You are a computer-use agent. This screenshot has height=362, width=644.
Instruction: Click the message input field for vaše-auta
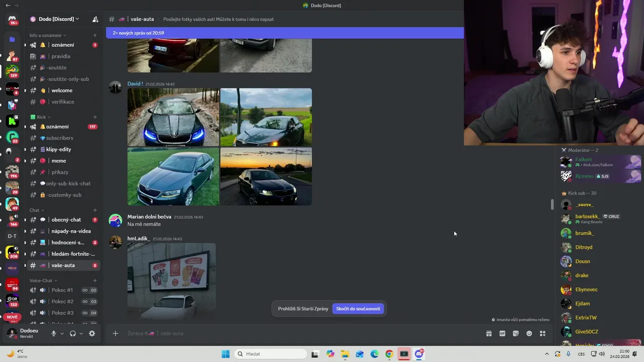[302, 333]
